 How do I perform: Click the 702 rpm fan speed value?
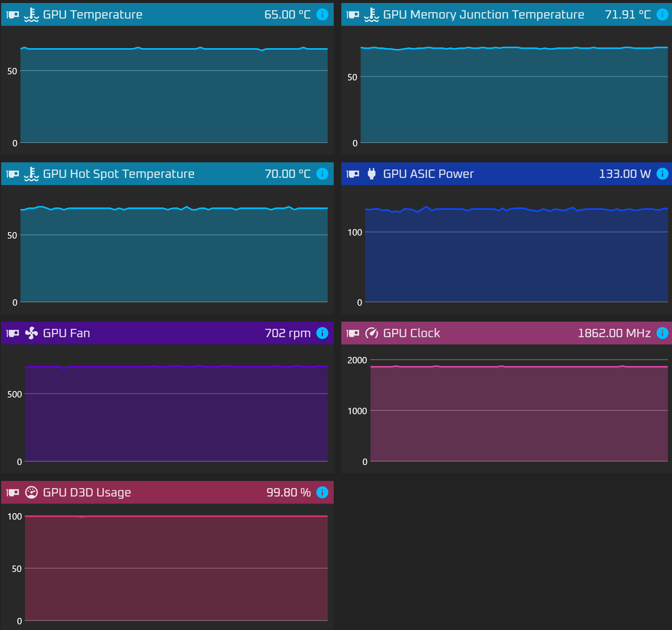pyautogui.click(x=287, y=333)
